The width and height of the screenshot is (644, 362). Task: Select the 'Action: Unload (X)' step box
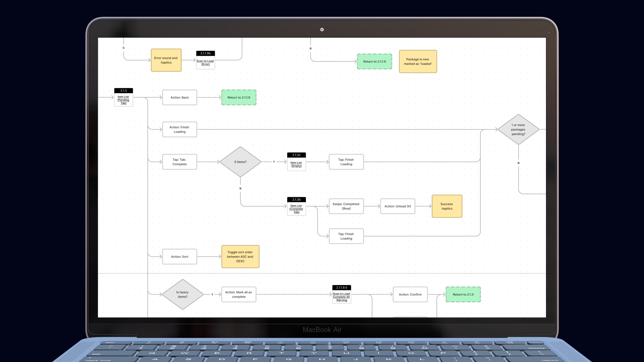click(397, 206)
